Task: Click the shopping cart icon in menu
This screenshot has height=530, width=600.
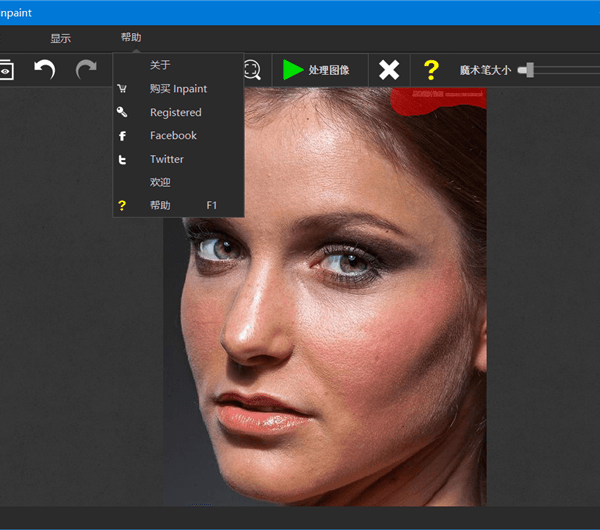Action: click(x=123, y=89)
